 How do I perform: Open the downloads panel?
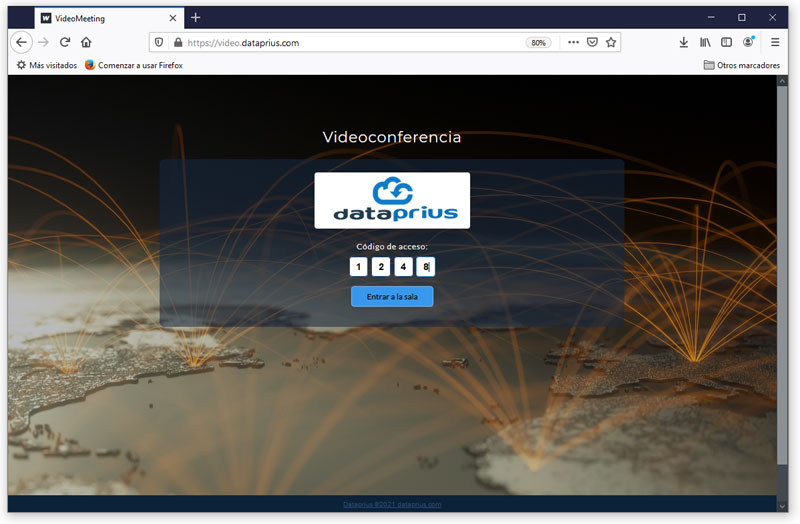tap(684, 42)
